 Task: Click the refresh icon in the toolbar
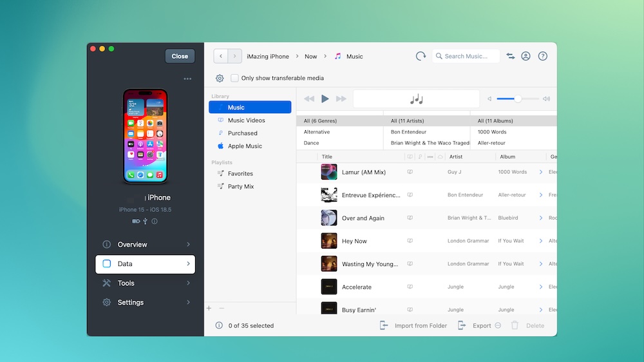(x=421, y=56)
